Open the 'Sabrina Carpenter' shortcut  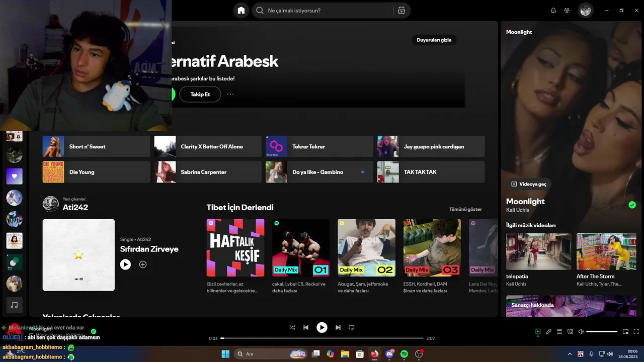point(208,172)
